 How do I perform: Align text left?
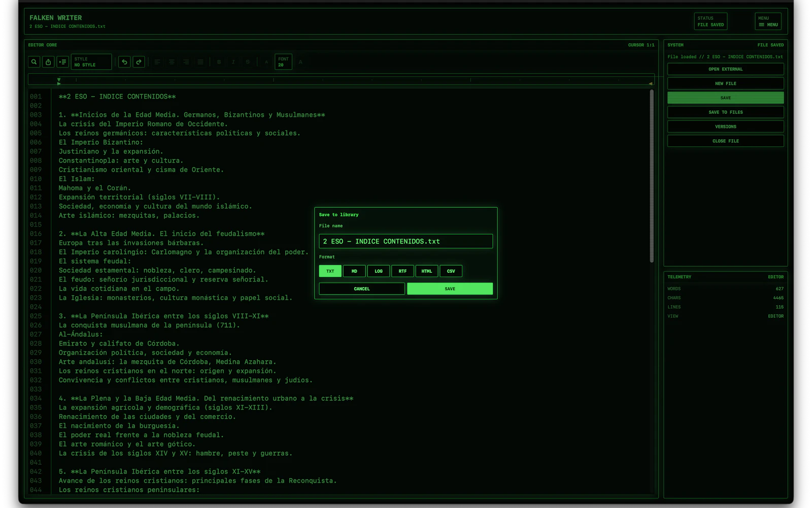(x=157, y=62)
